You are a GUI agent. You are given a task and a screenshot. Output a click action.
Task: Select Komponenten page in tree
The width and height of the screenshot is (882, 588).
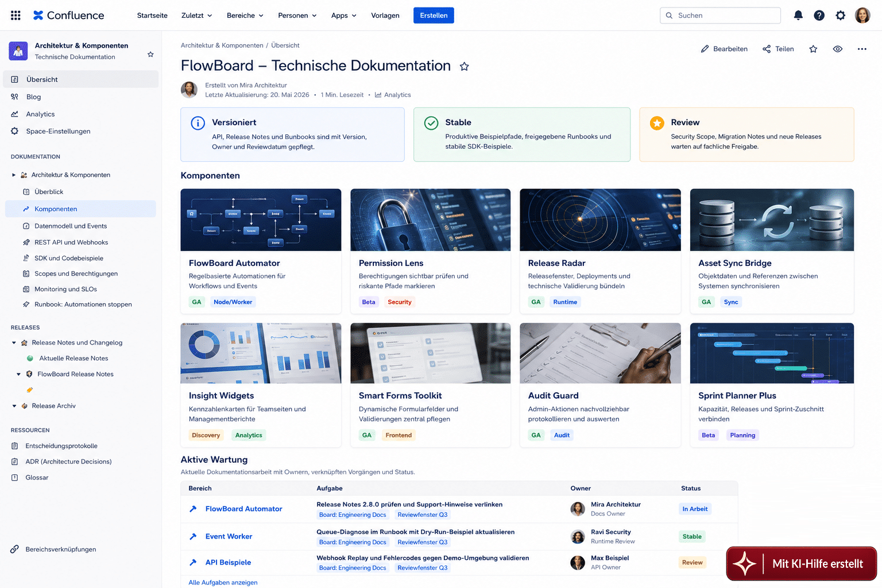point(80,209)
